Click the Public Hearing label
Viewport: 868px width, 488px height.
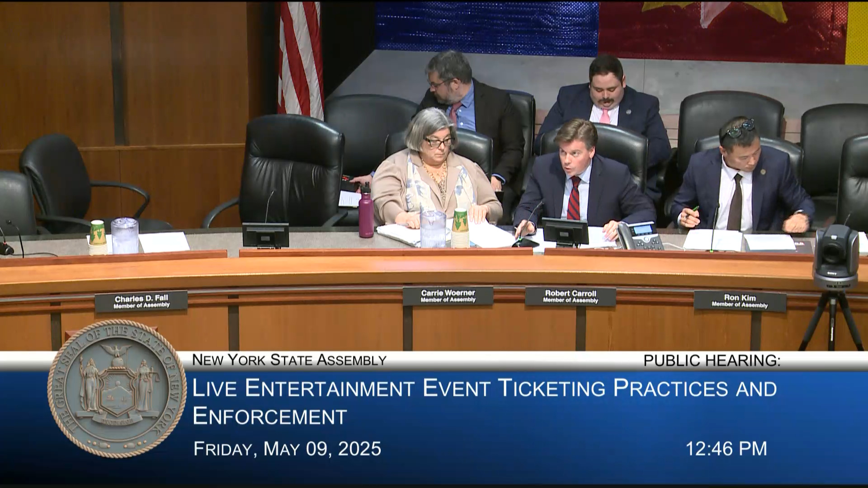(712, 361)
